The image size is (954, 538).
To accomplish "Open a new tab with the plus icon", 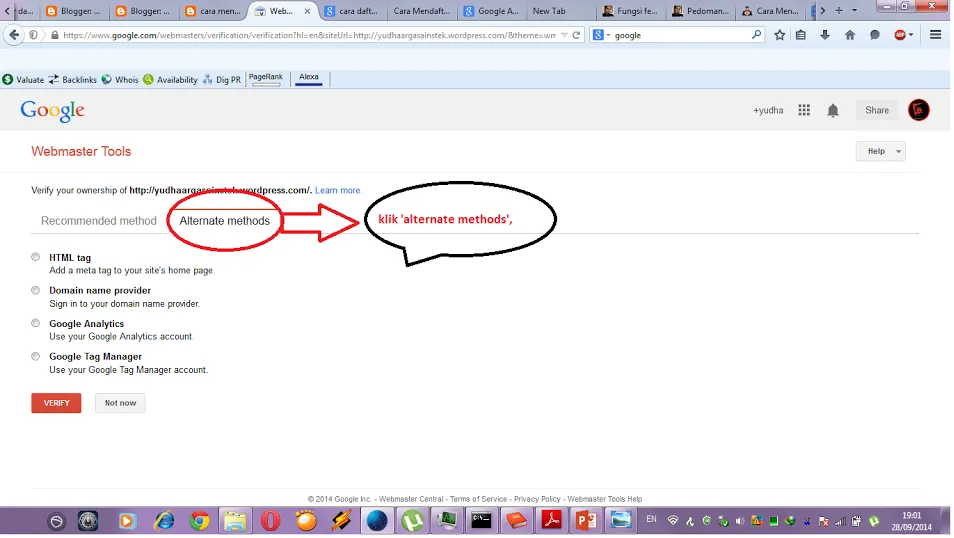I will pyautogui.click(x=839, y=10).
